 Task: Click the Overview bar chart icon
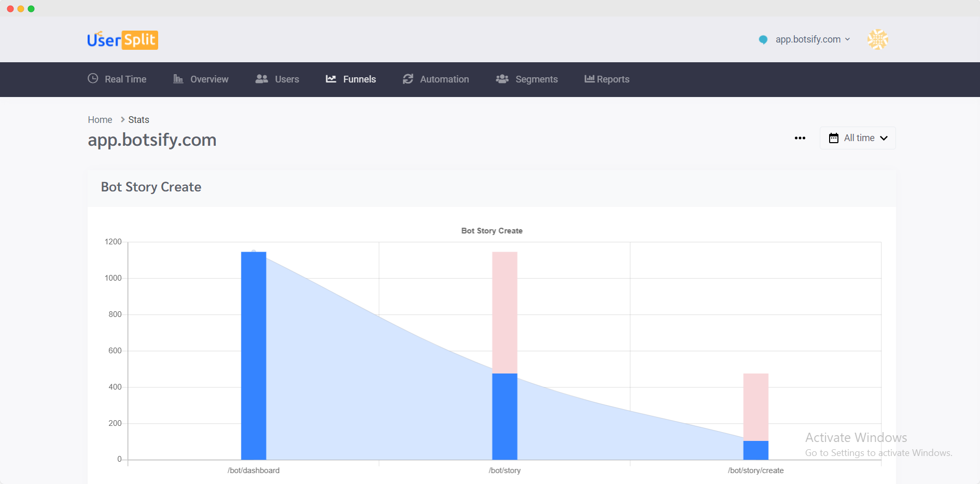pos(178,79)
